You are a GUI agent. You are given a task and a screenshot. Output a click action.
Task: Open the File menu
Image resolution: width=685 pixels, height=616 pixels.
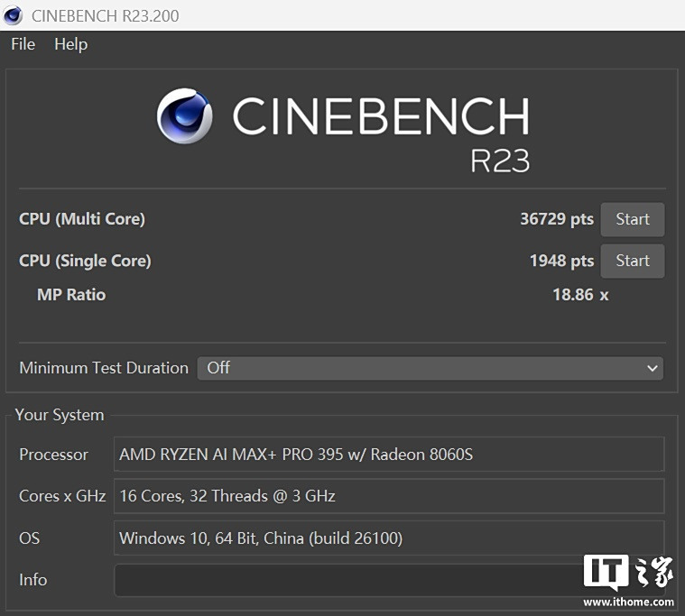click(x=23, y=44)
